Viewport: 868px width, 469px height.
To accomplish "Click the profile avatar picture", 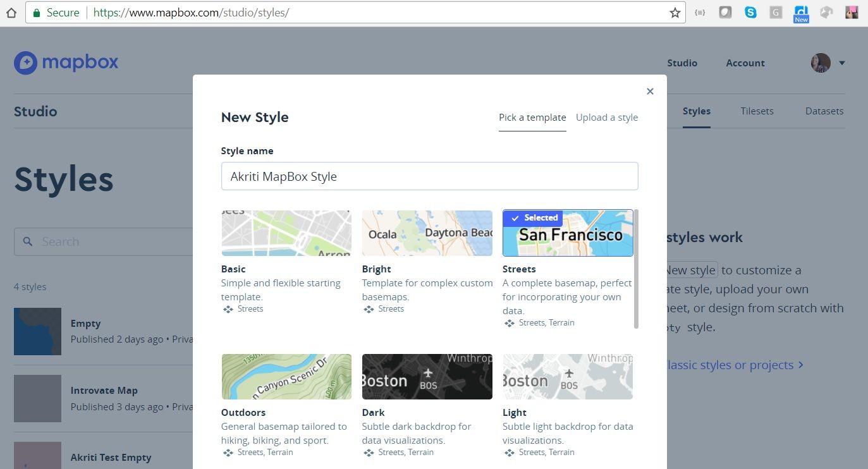I will click(821, 63).
